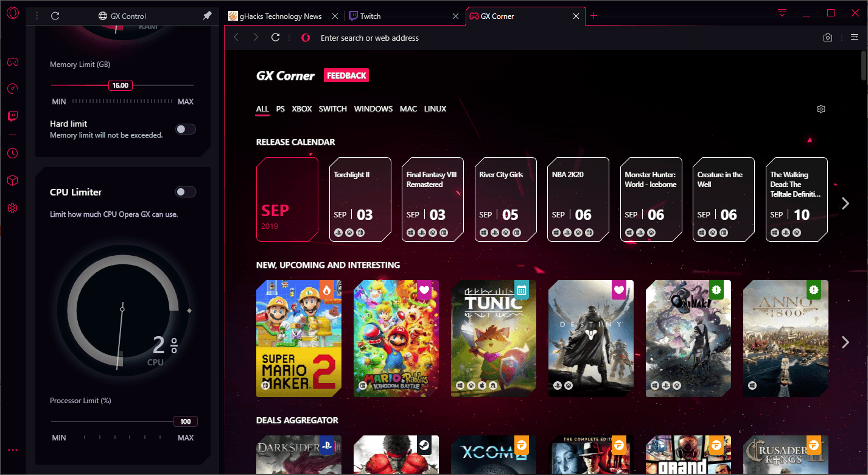Enable the Hard limit memory toggle

[186, 129]
